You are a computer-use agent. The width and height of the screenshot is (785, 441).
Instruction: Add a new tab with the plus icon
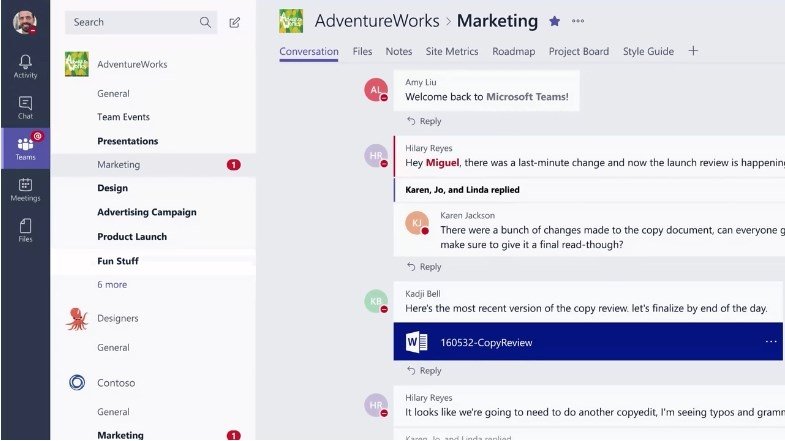tap(693, 51)
